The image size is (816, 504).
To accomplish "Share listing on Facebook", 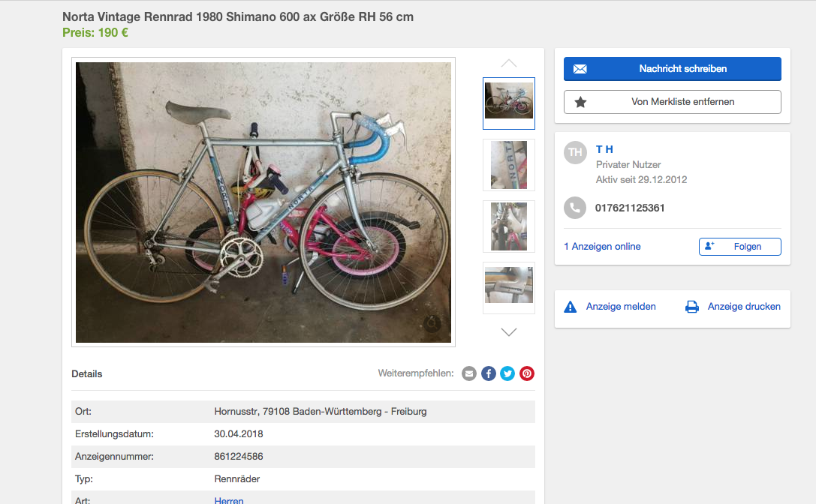I will [489, 373].
